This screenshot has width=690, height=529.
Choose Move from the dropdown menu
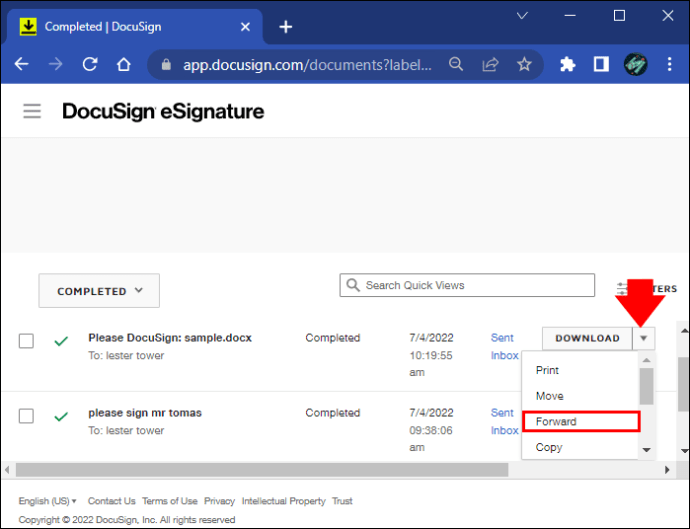click(550, 396)
